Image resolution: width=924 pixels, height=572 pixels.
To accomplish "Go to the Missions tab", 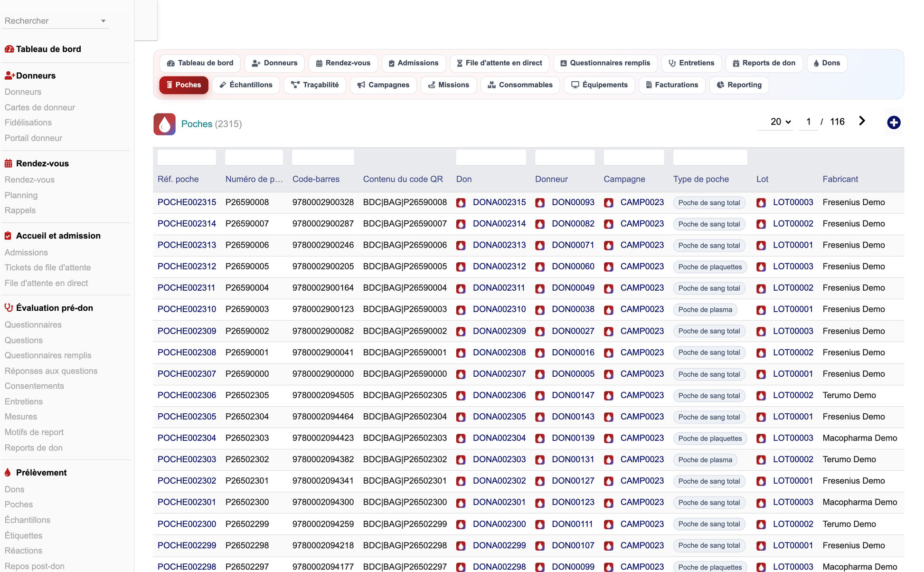I will (449, 85).
